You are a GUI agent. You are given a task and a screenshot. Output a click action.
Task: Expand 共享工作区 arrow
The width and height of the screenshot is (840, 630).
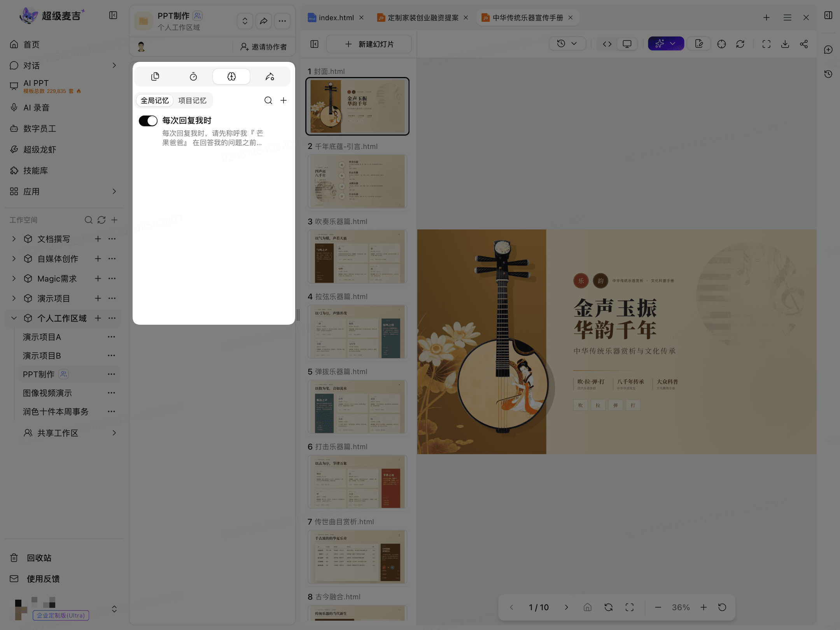click(114, 433)
